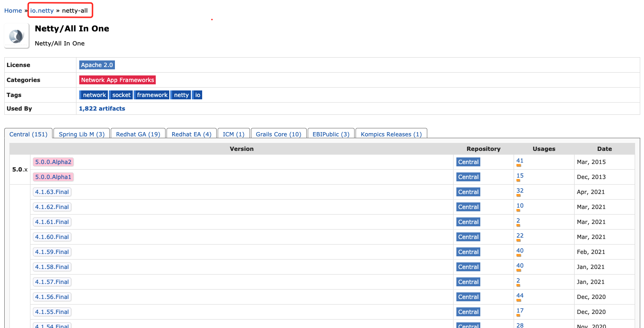Open version 4.1.58.Final

[x=52, y=267]
